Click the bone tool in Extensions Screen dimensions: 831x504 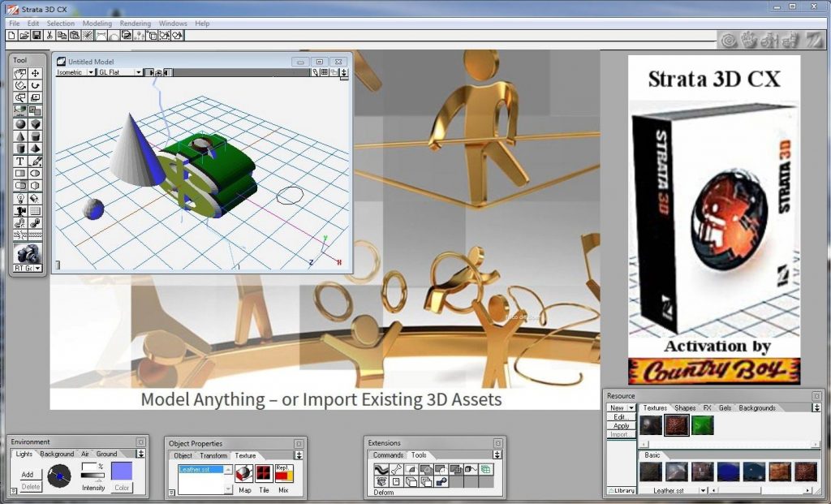tap(396, 469)
